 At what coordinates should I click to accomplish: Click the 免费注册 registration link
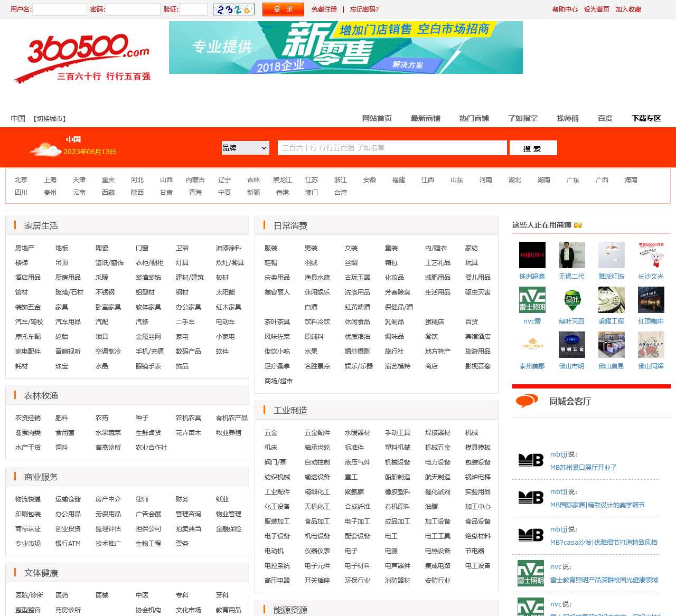(x=324, y=10)
